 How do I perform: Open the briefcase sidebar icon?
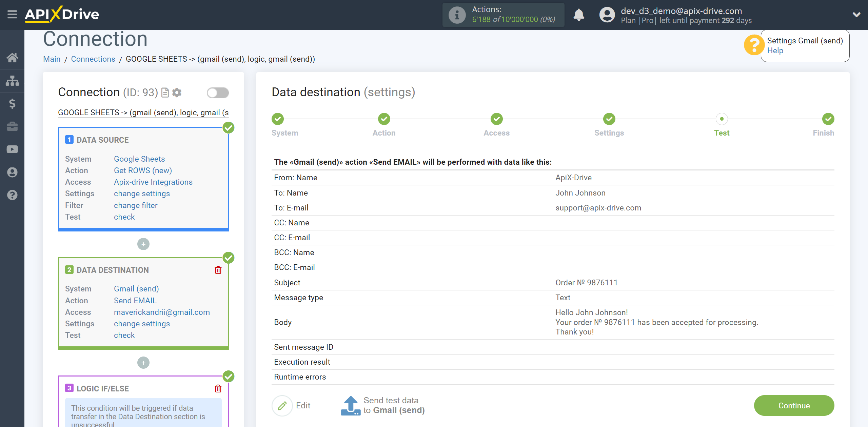pos(12,126)
